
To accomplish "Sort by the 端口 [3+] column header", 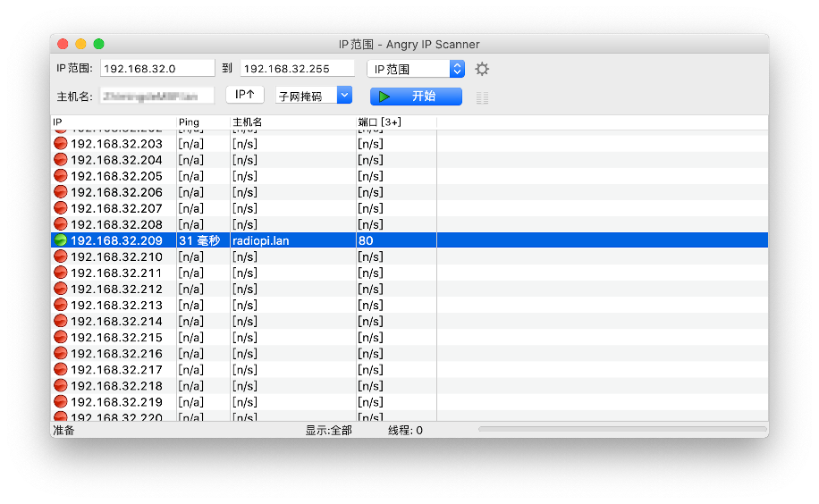I will pos(396,122).
